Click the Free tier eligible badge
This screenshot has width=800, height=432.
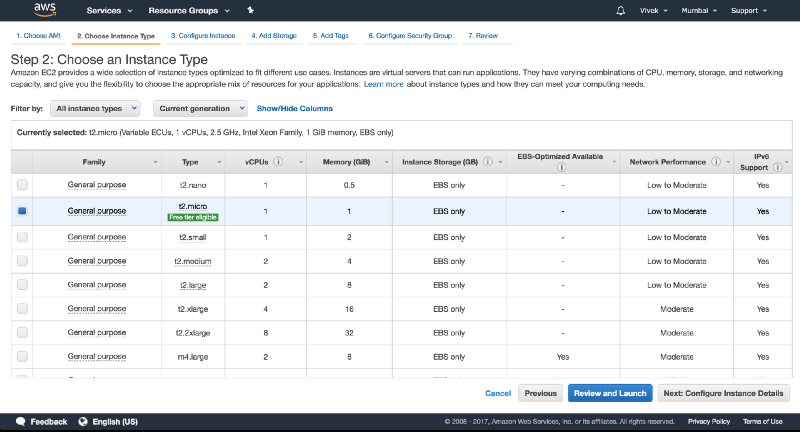[x=193, y=217]
